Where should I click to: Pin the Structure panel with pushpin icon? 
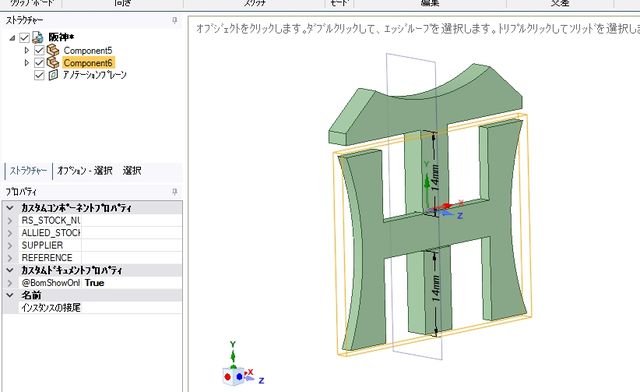pos(175,20)
